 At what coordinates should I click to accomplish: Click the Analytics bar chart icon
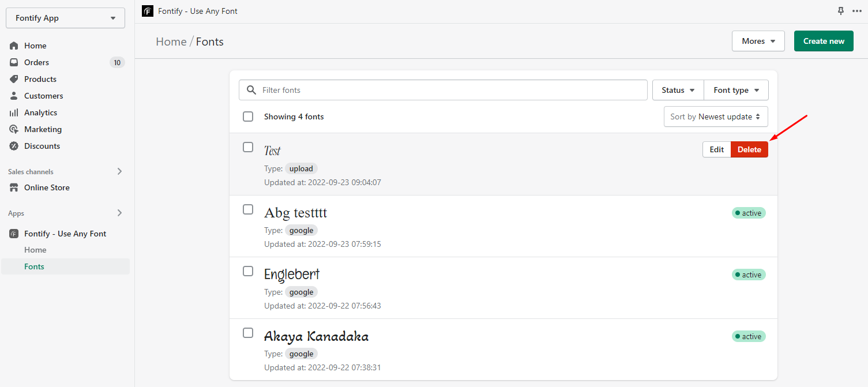pyautogui.click(x=14, y=112)
